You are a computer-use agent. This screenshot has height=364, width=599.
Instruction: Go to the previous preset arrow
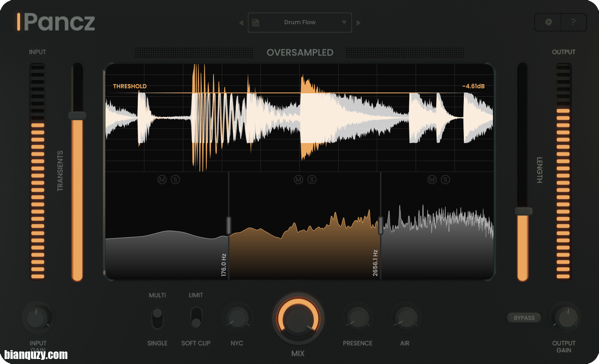[241, 23]
